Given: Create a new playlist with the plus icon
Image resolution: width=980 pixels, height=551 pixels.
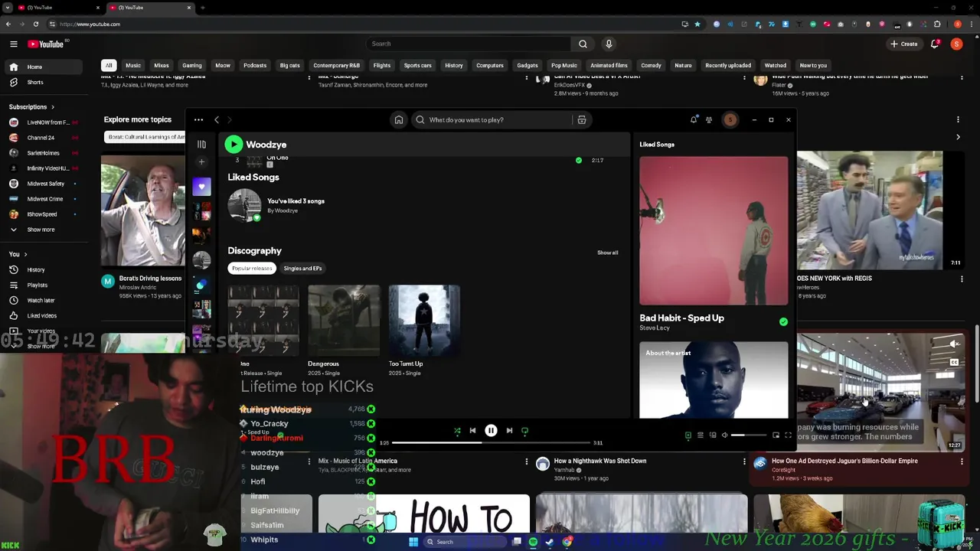Looking at the screenshot, I should 201,162.
